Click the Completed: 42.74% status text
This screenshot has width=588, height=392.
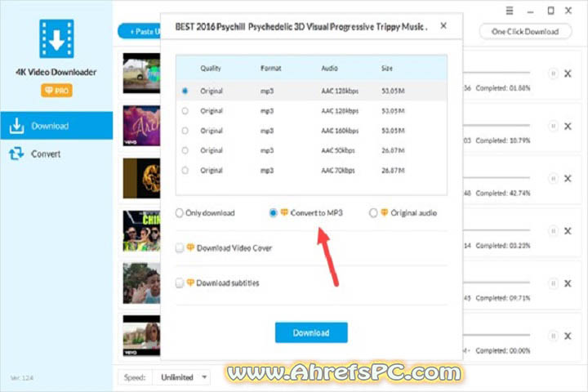pyautogui.click(x=503, y=194)
